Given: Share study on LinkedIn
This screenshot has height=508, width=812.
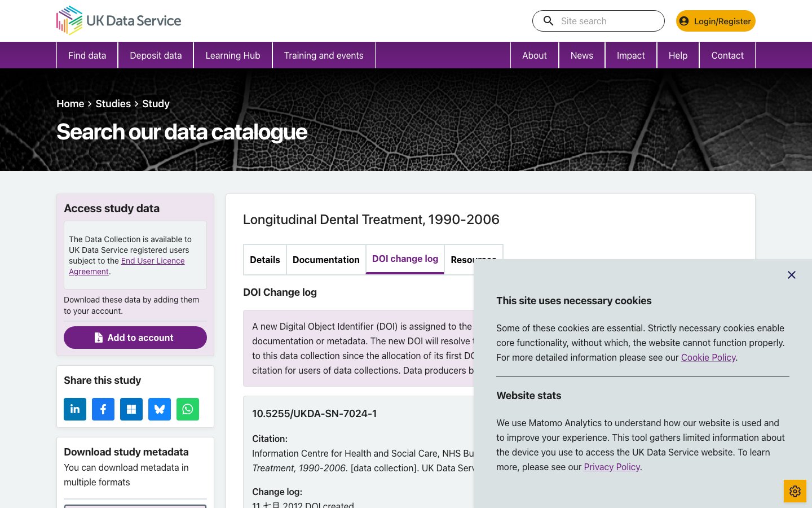Looking at the screenshot, I should point(75,409).
